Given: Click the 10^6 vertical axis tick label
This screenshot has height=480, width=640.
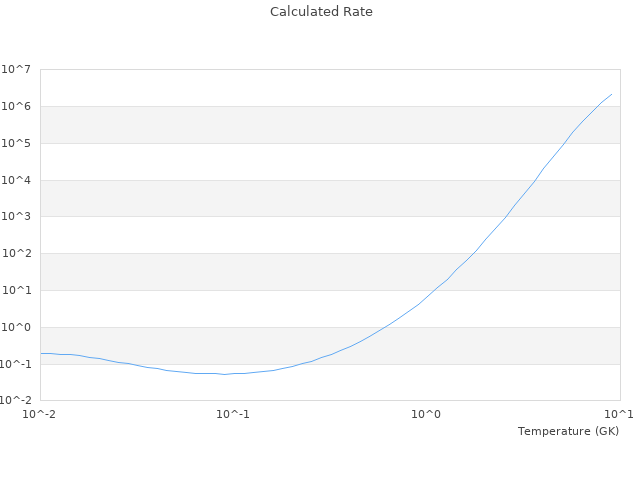Looking at the screenshot, I should pos(17,107).
